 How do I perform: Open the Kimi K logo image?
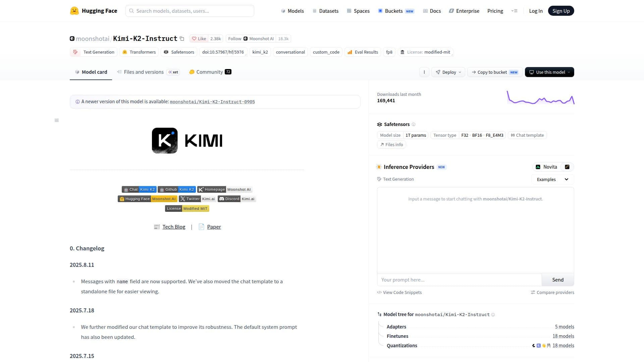[165, 140]
